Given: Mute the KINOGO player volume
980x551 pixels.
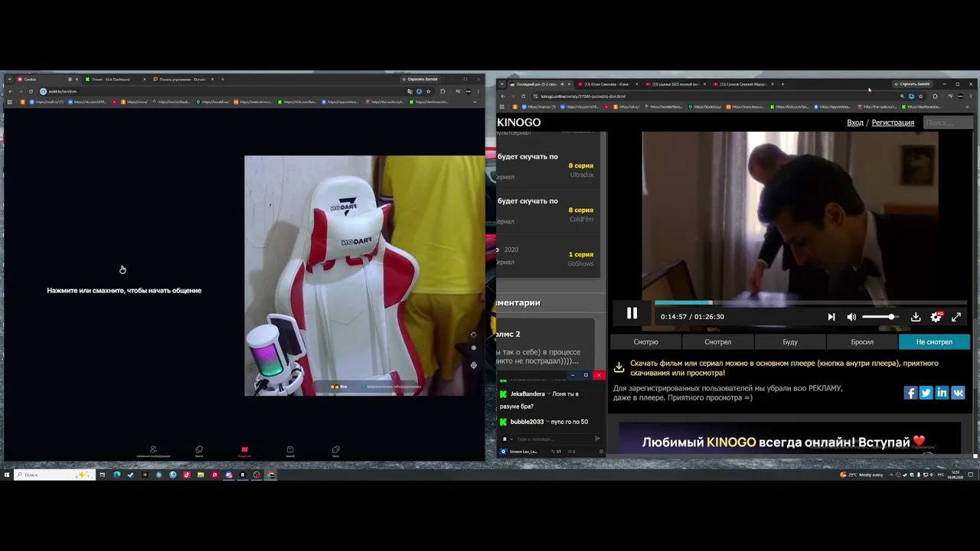Looking at the screenshot, I should pos(851,317).
